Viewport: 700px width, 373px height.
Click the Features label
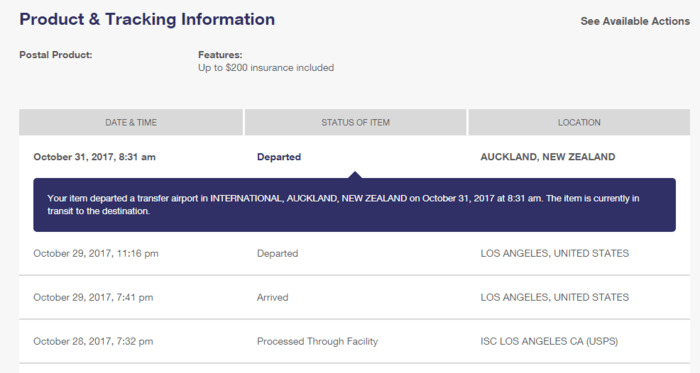[x=220, y=55]
